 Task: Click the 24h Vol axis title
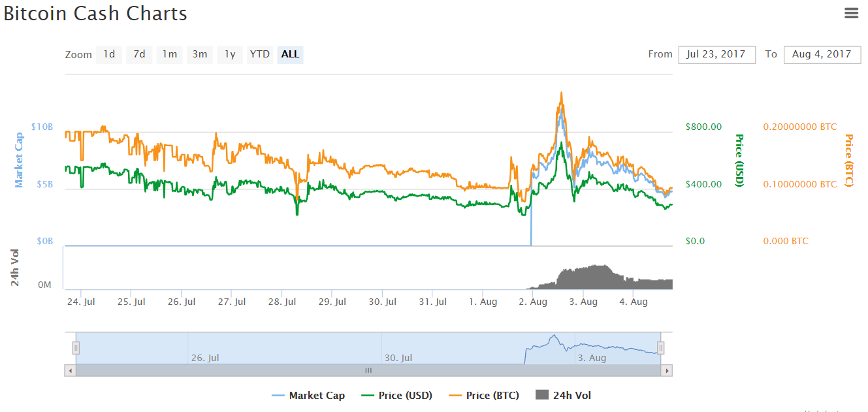(x=15, y=268)
